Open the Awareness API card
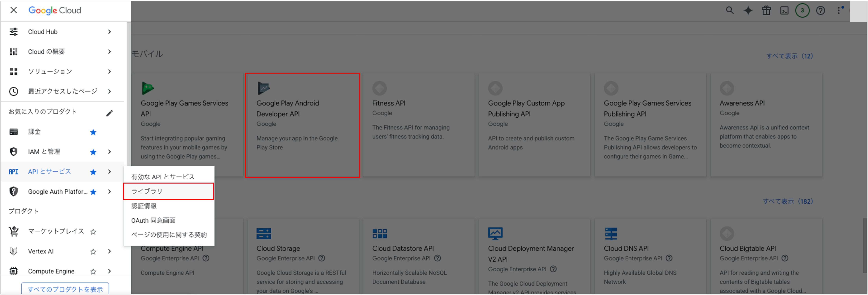The width and height of the screenshot is (868, 295). coord(766,125)
